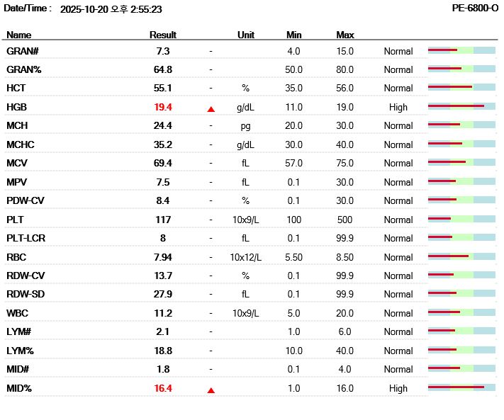Click the red high-flag triangle beside MID%
The image size is (504, 420).
click(x=211, y=390)
